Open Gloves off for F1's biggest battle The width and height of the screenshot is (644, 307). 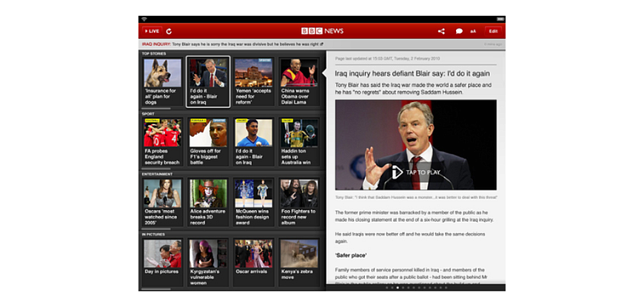click(208, 142)
